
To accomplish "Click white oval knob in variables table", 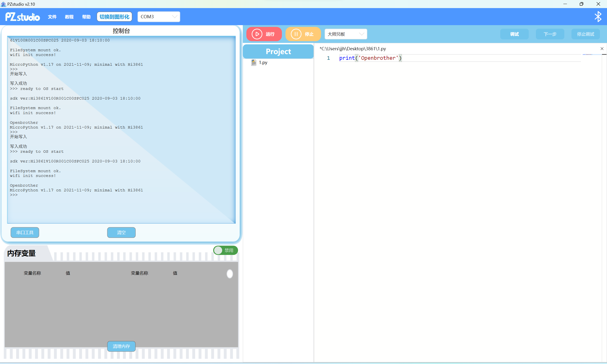I will tap(230, 273).
